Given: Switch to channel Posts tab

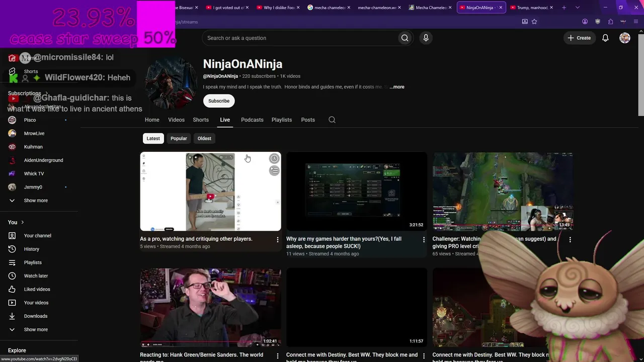Looking at the screenshot, I should click(308, 120).
